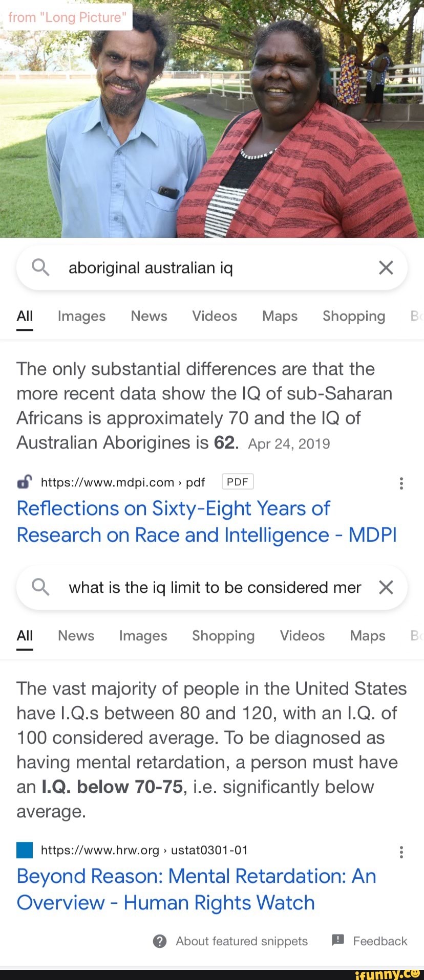Open the three-dot menu for the MDPI result
The image size is (424, 980).
coord(401,483)
